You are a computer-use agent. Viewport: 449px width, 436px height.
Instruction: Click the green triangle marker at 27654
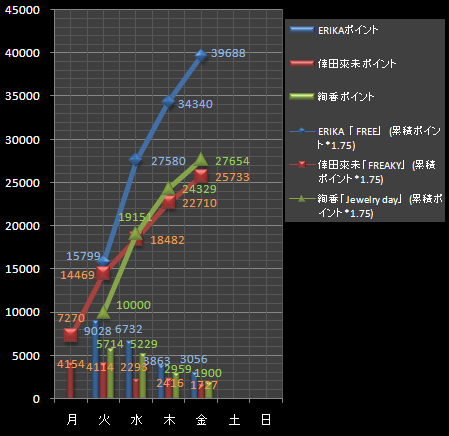click(x=201, y=160)
